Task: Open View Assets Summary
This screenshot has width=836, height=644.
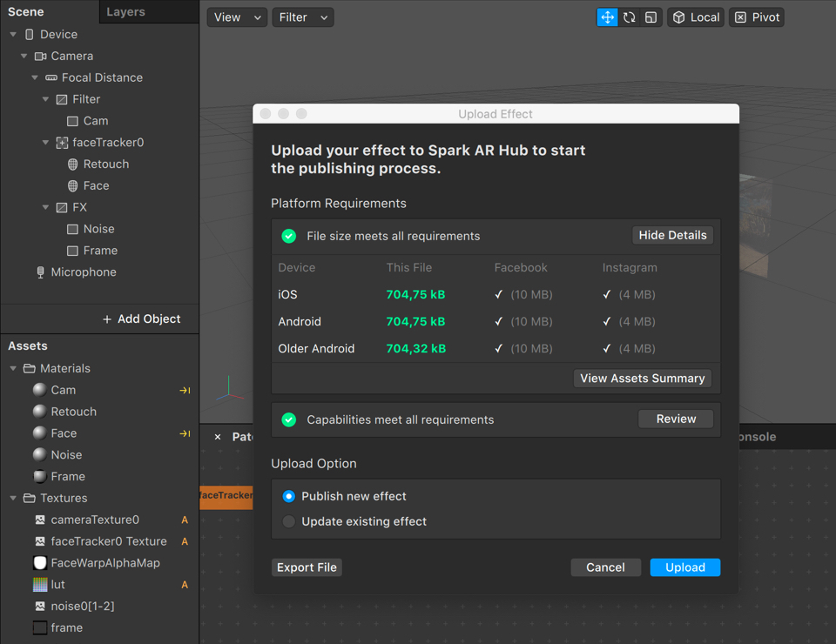Action: tap(643, 379)
